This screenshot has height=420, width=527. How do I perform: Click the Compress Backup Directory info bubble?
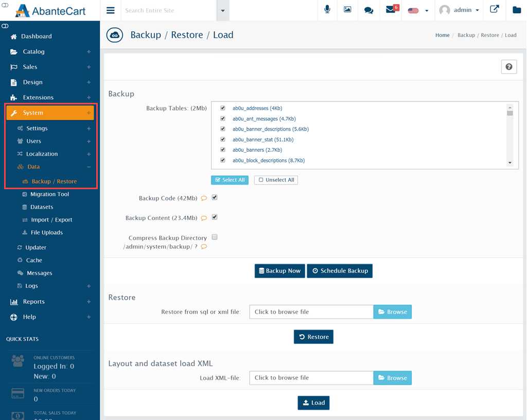coord(204,247)
